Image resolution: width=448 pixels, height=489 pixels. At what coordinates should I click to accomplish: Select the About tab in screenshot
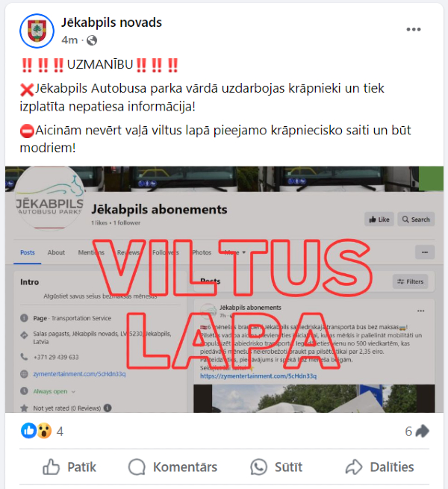point(56,252)
